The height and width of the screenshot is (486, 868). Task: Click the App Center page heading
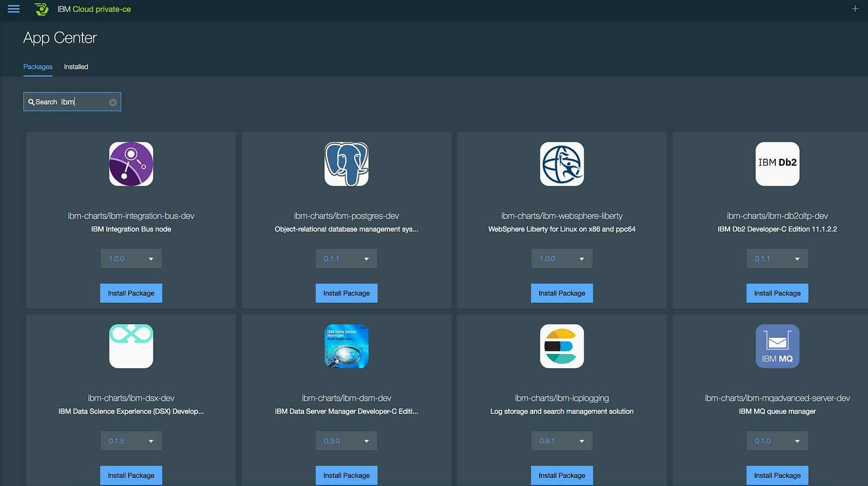(60, 38)
